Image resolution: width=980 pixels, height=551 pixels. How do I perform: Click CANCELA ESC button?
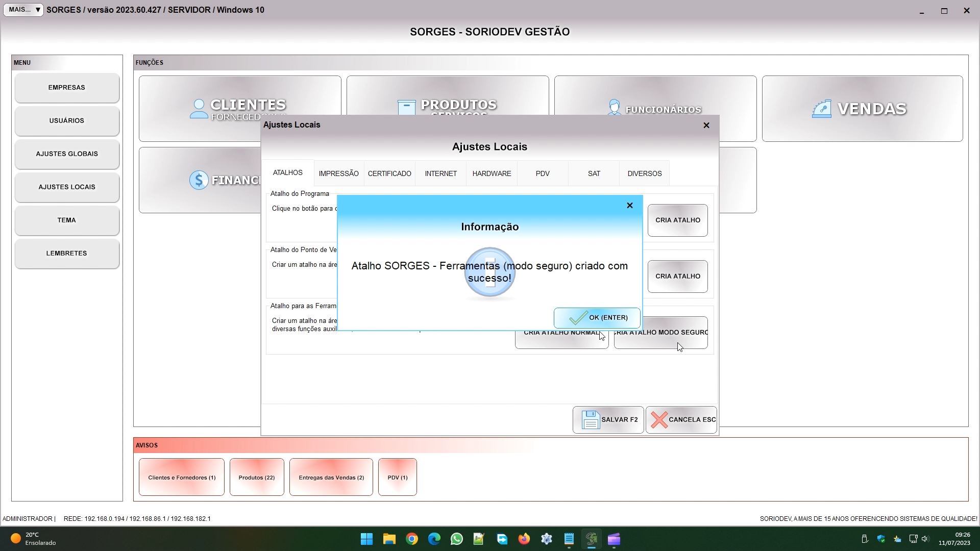[x=681, y=420]
